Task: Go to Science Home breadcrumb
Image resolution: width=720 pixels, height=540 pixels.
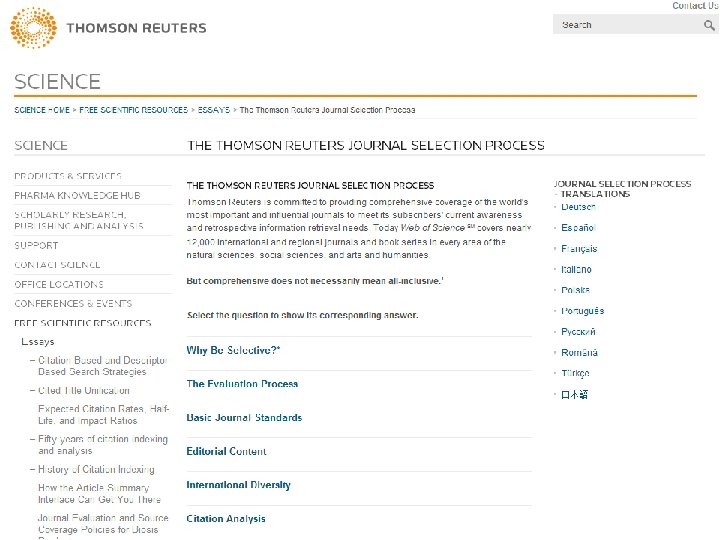Action: [42, 110]
